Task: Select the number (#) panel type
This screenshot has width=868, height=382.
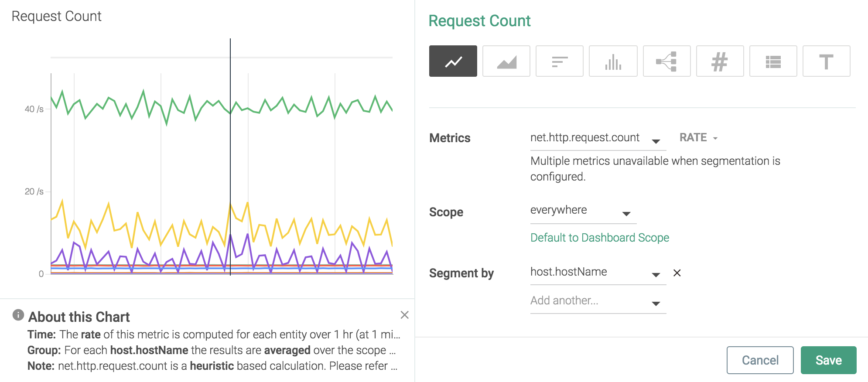Action: 720,61
